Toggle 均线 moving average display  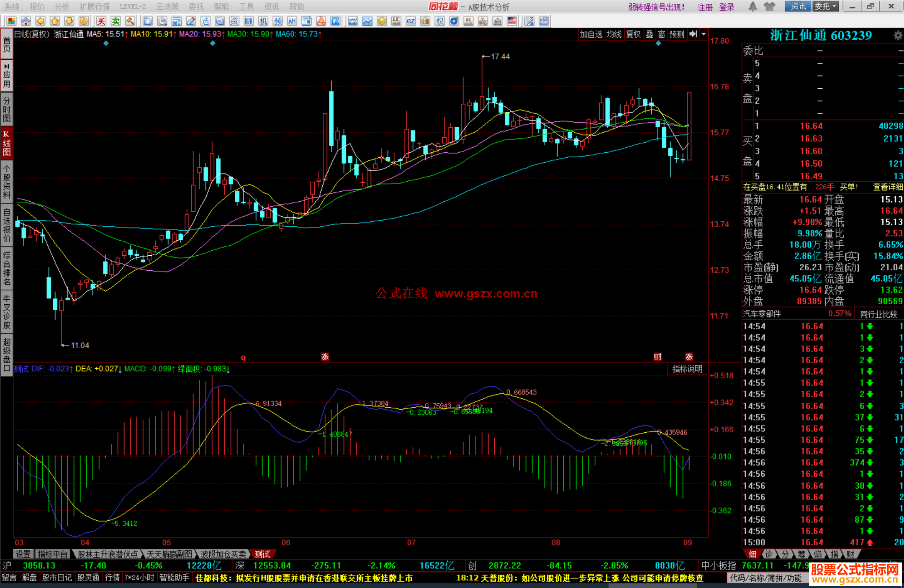614,34
